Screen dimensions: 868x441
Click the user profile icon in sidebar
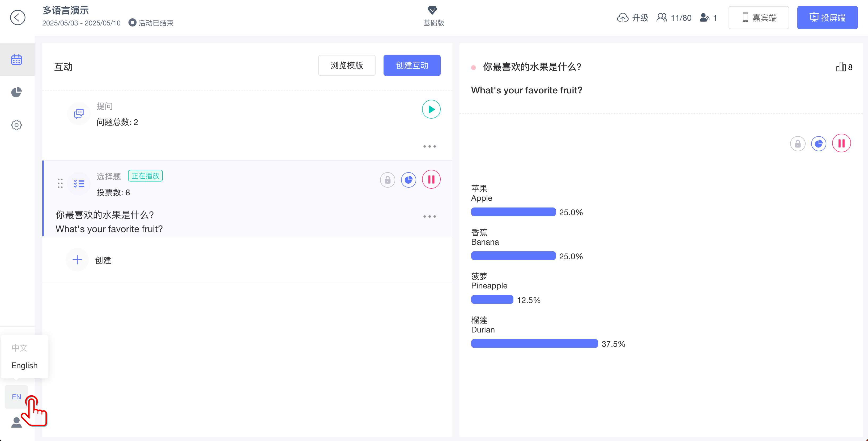16,422
